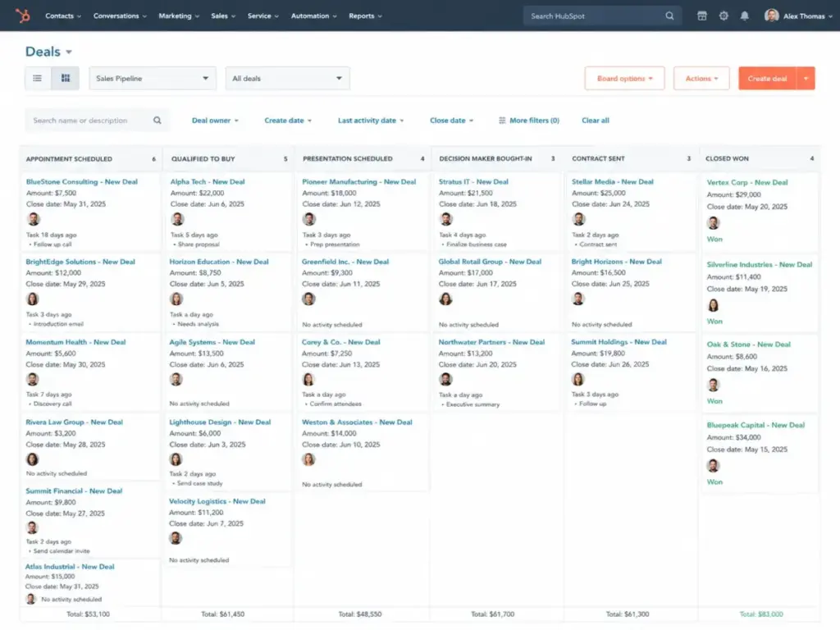Open the Reports menu

[365, 16]
